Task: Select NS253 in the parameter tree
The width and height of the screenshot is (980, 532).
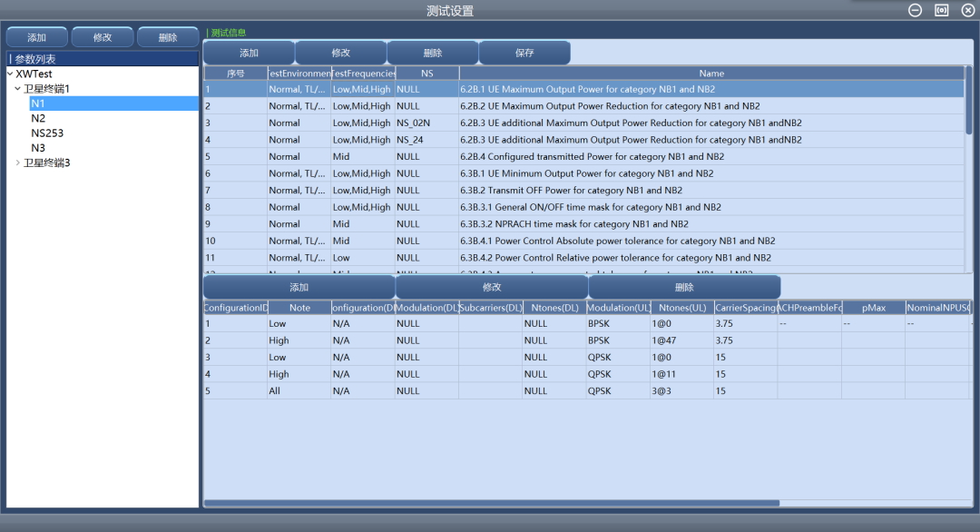Action: [47, 133]
